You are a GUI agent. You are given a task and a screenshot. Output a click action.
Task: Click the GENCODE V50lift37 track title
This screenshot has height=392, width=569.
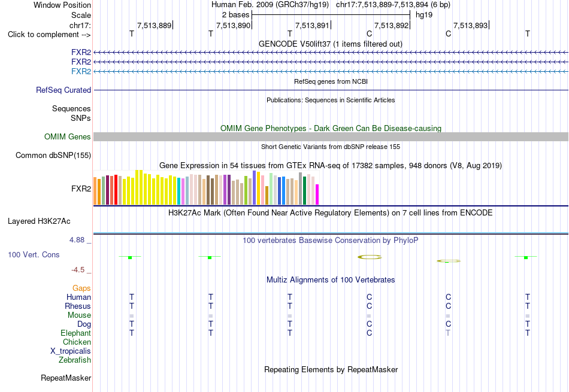[330, 44]
